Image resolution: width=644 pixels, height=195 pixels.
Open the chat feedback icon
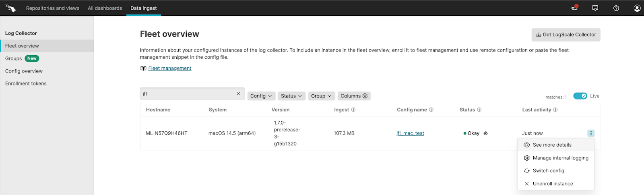click(595, 8)
